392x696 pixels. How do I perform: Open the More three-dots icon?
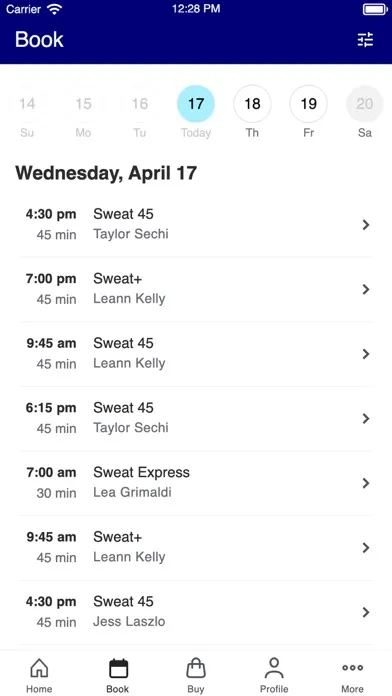[x=352, y=668]
